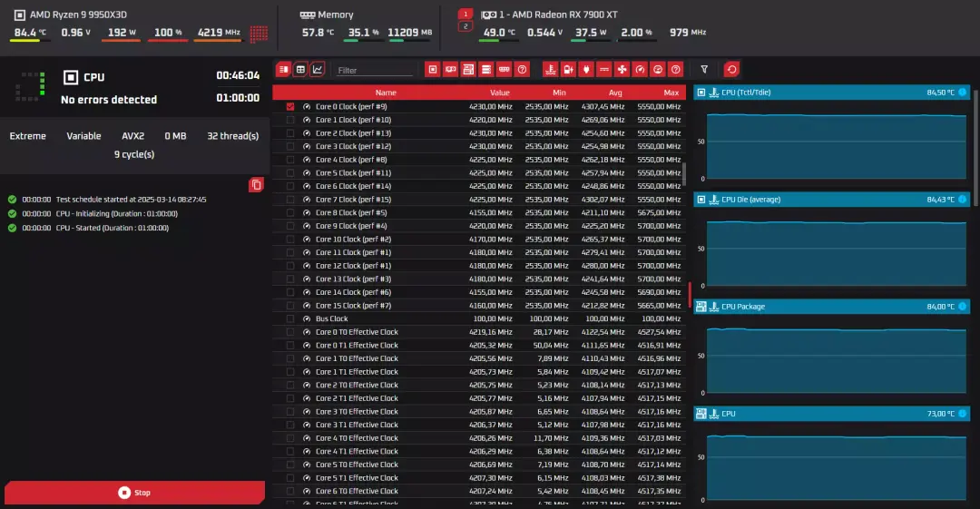
Task: Select GPU number 2 selector
Action: click(x=465, y=26)
